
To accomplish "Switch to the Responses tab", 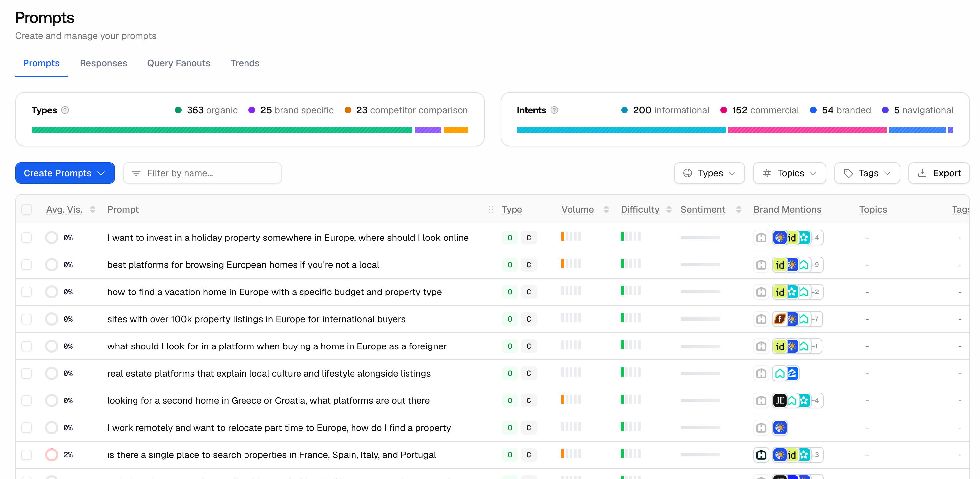I will coord(103,63).
